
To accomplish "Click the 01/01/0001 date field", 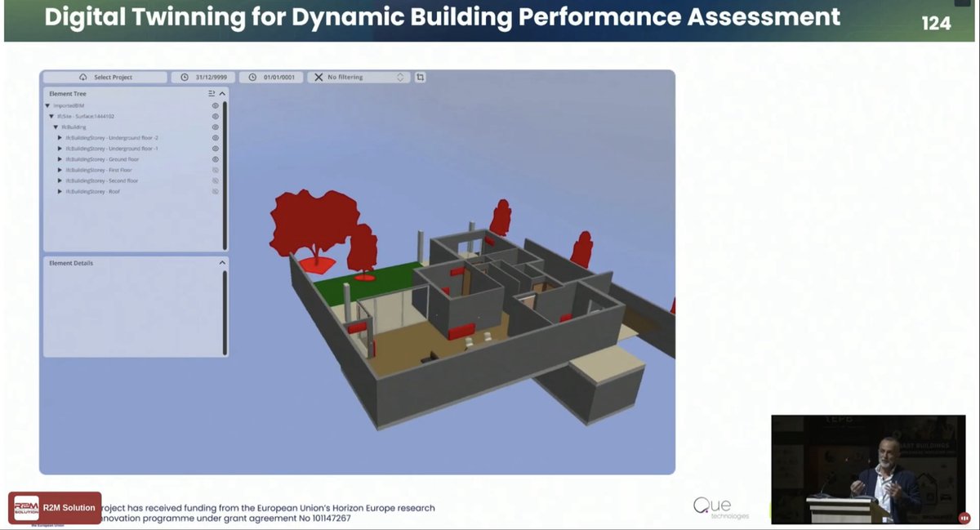I will click(x=271, y=77).
